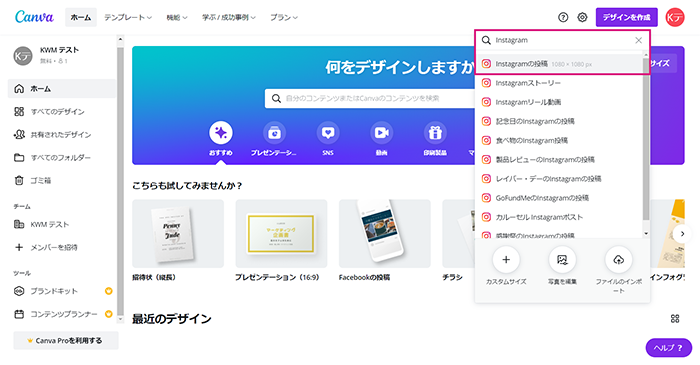Open すべてのデザイン in sidebar
This screenshot has width=700, height=365.
[x=62, y=112]
